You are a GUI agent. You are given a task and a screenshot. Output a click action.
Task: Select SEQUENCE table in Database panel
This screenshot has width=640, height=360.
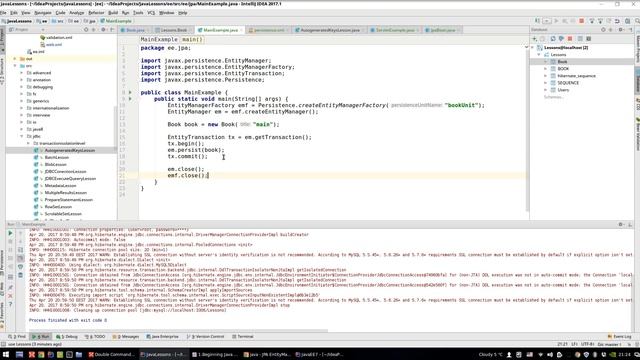(568, 83)
